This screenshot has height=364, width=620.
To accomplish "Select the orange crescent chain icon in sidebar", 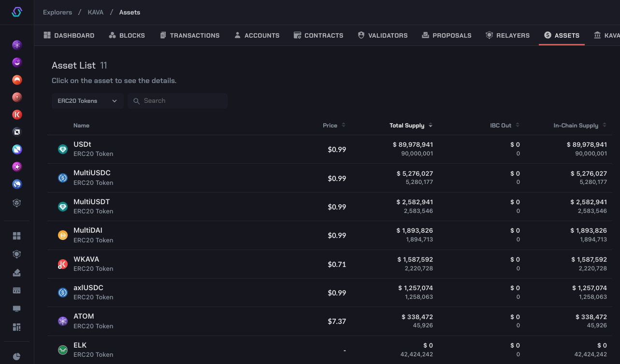I will click(17, 80).
